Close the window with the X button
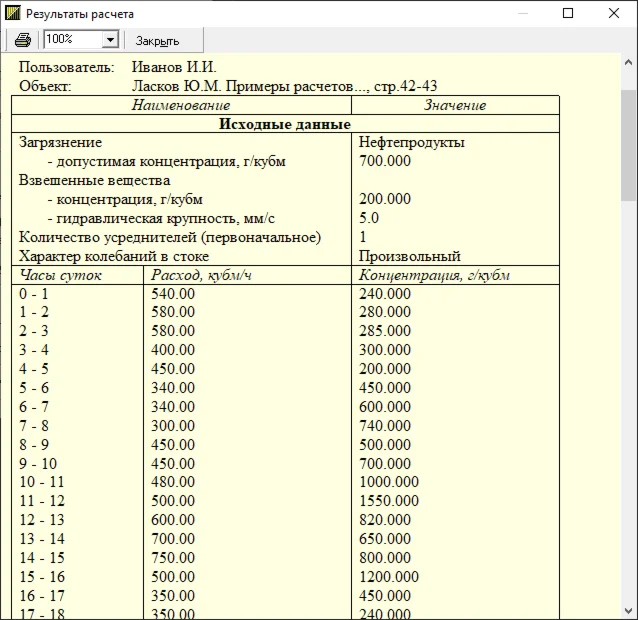The width and height of the screenshot is (638, 620). coord(614,14)
